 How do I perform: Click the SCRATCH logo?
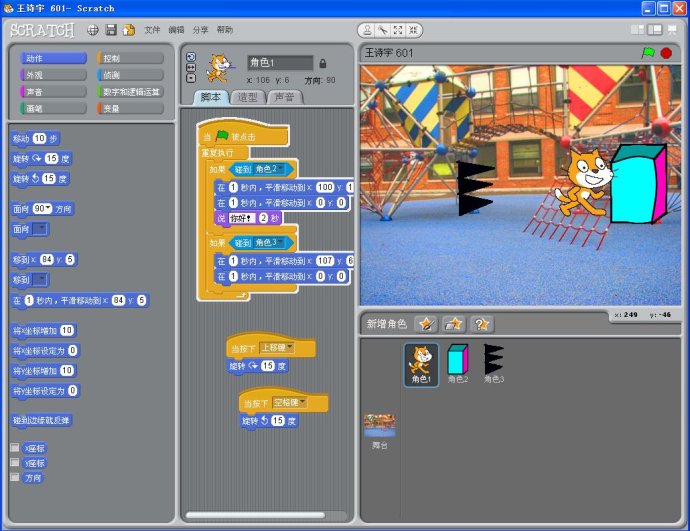pyautogui.click(x=42, y=30)
